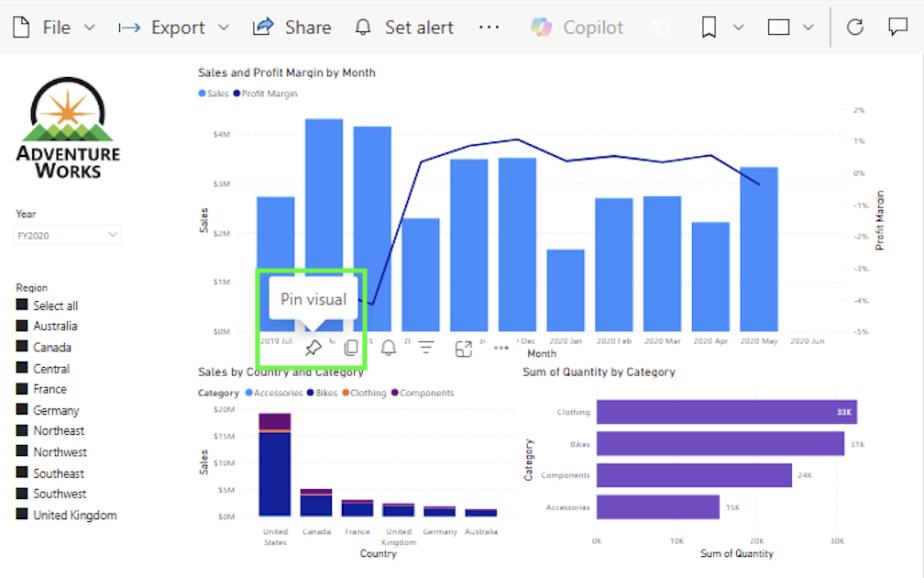Image resolution: width=924 pixels, height=578 pixels.
Task: Expand the view options dropdown arrow
Action: (808, 28)
